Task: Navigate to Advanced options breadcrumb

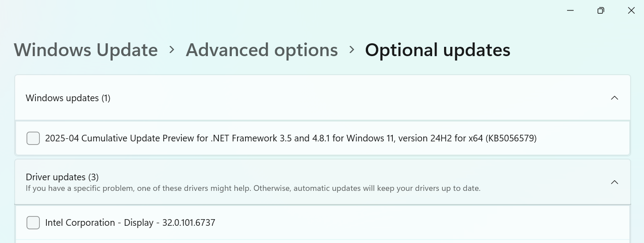Action: click(x=261, y=50)
